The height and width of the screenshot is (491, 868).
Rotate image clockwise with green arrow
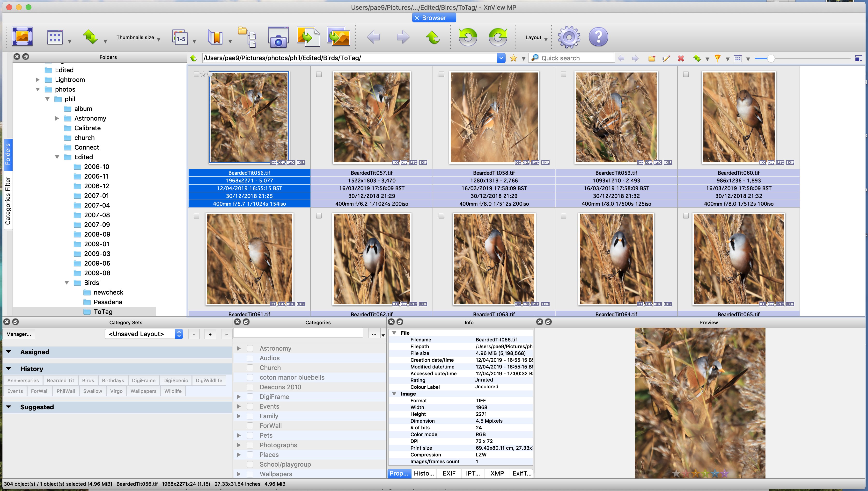pyautogui.click(x=498, y=37)
